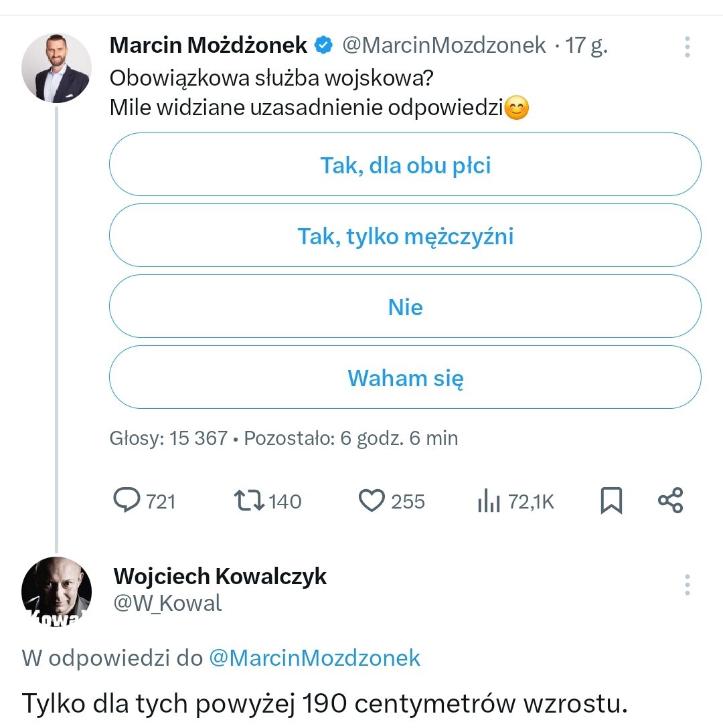The image size is (723, 728).
Task: Open the Wojciech Kowalczyk display name
Action: click(x=220, y=575)
